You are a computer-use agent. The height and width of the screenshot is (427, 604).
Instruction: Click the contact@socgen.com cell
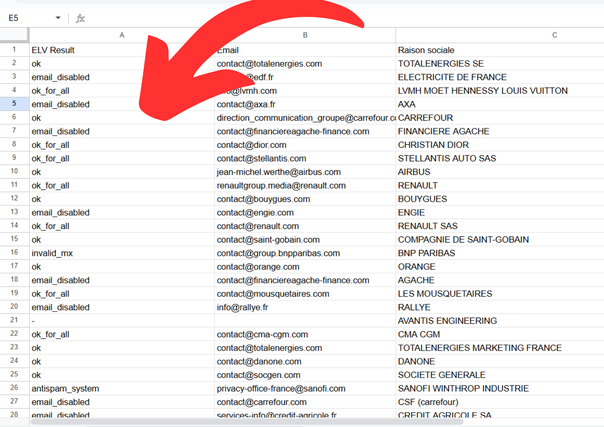[305, 375]
